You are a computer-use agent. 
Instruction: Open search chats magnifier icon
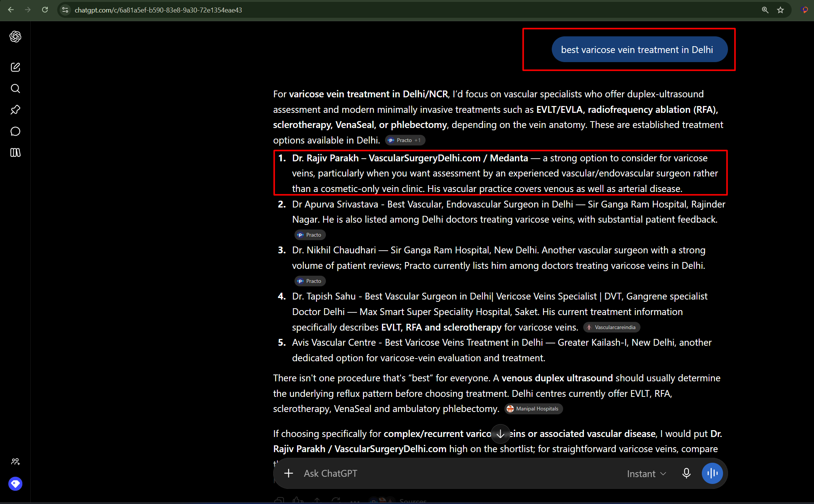coord(15,89)
